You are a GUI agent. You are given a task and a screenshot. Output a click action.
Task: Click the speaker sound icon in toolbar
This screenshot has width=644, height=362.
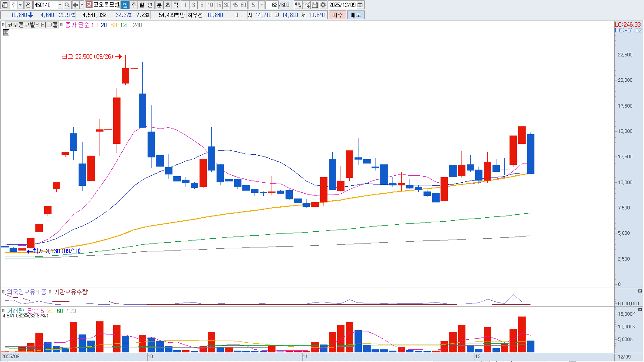click(x=75, y=5)
